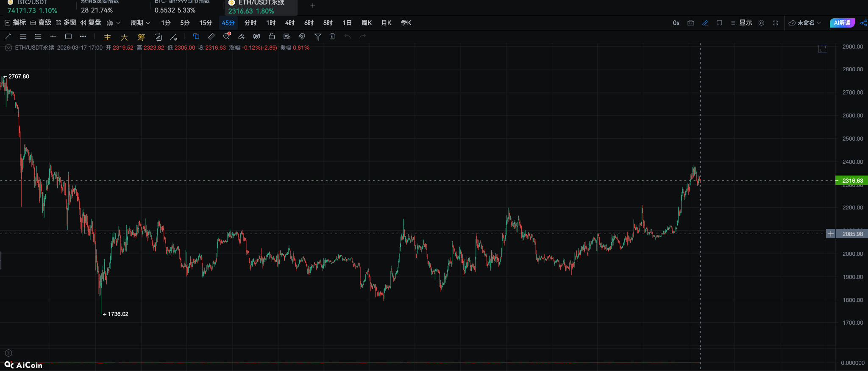The image size is (868, 371).
Task: Open chart settings hexagon icon
Action: click(x=761, y=23)
